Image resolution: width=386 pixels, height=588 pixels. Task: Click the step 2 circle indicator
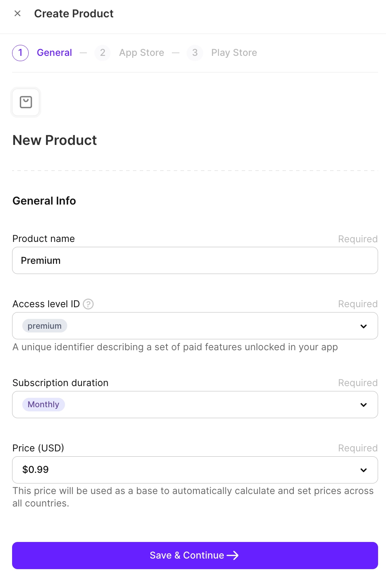point(102,52)
